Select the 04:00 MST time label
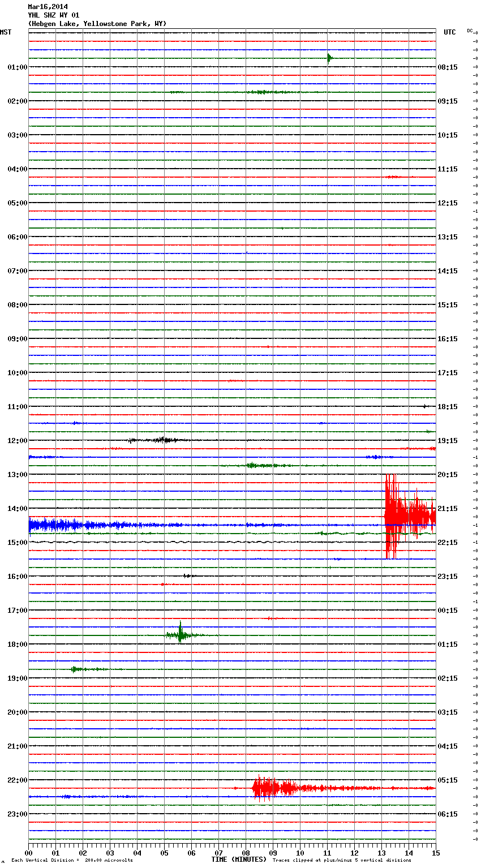The width and height of the screenshot is (481, 868). (18, 169)
